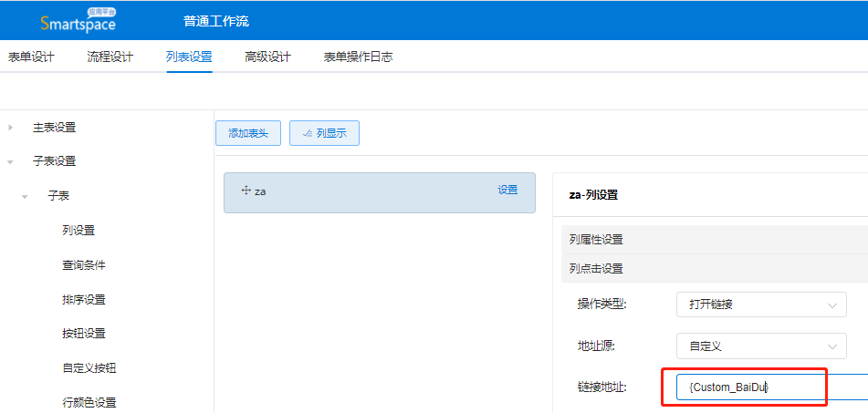Select 查询条件 in the sidebar
The height and width of the screenshot is (413, 868).
84,265
